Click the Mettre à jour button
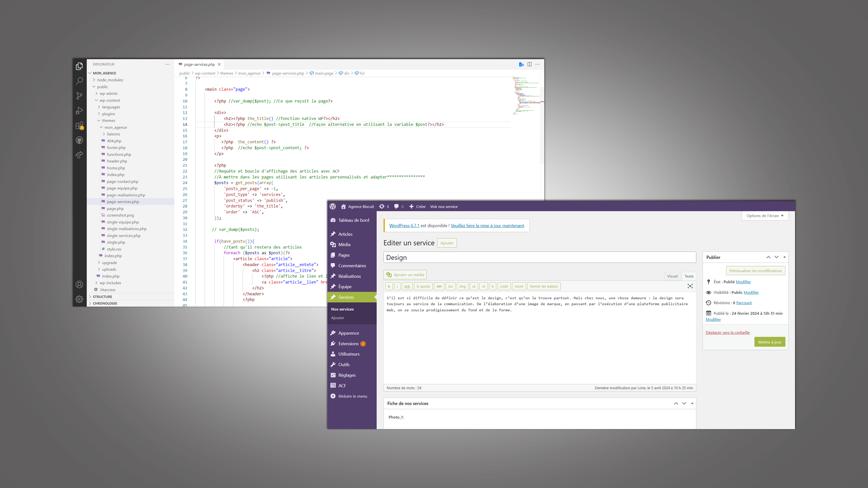Screen dimensions: 868x488 [x=769, y=342]
